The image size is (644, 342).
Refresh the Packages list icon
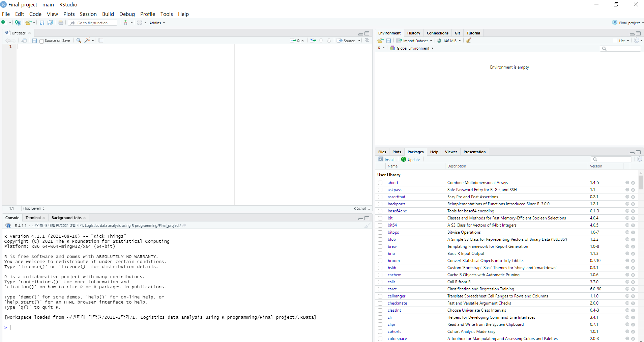coord(639,159)
